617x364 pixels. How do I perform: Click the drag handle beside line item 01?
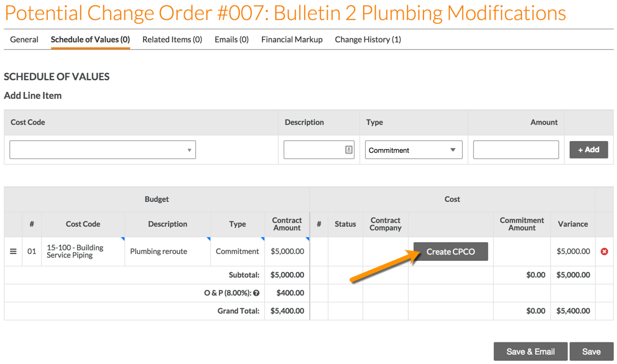[12, 251]
